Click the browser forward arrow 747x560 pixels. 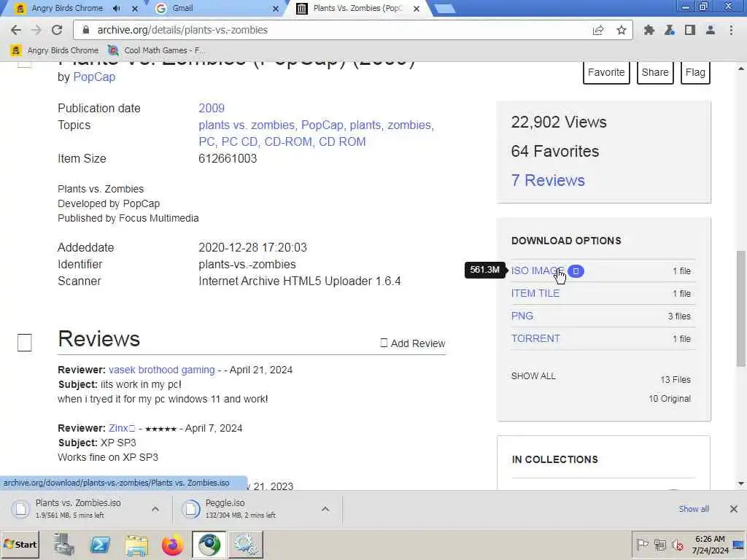click(x=36, y=30)
